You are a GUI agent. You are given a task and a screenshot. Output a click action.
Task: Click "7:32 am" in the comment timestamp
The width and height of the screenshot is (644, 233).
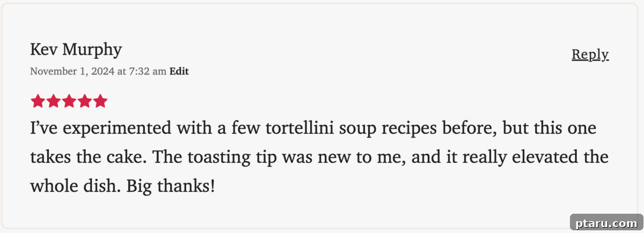(x=148, y=71)
